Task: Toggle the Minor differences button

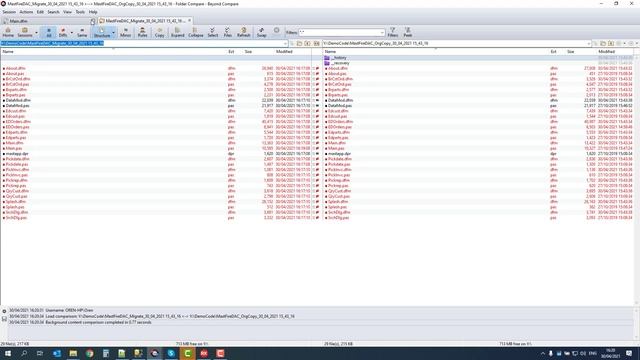Action: [125, 32]
